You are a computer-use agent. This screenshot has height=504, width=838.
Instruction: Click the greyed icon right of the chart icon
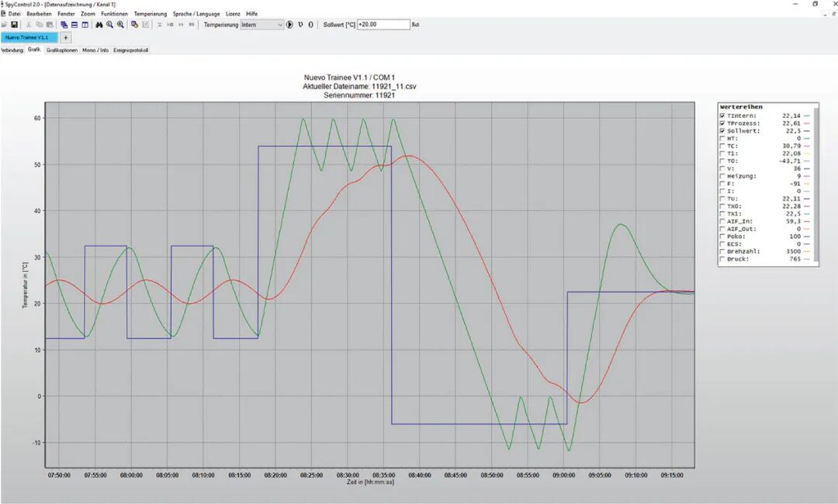[x=159, y=25]
